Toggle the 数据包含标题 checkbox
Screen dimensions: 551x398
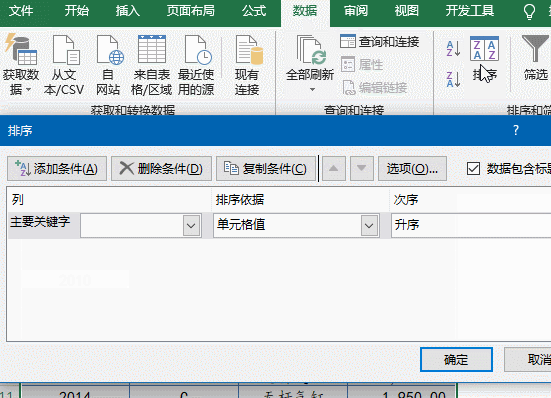click(x=473, y=169)
